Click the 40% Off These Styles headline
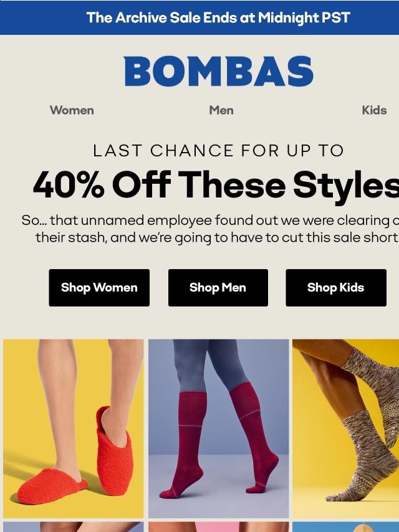 click(x=216, y=186)
